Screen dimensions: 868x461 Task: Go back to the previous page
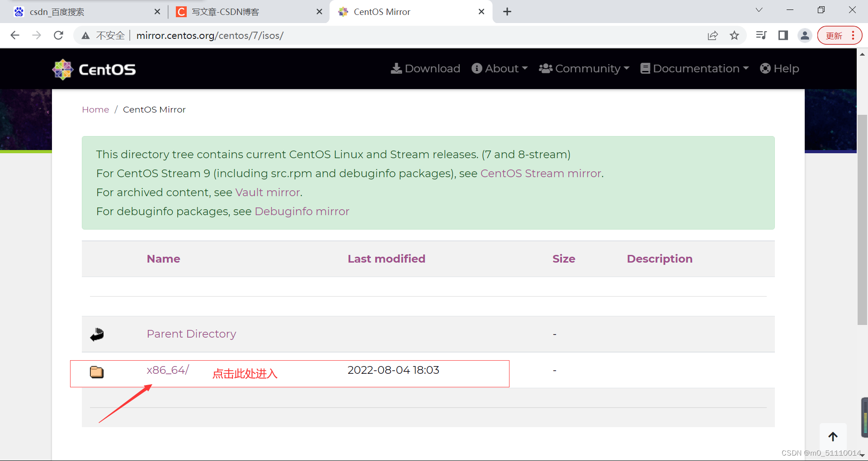point(15,35)
